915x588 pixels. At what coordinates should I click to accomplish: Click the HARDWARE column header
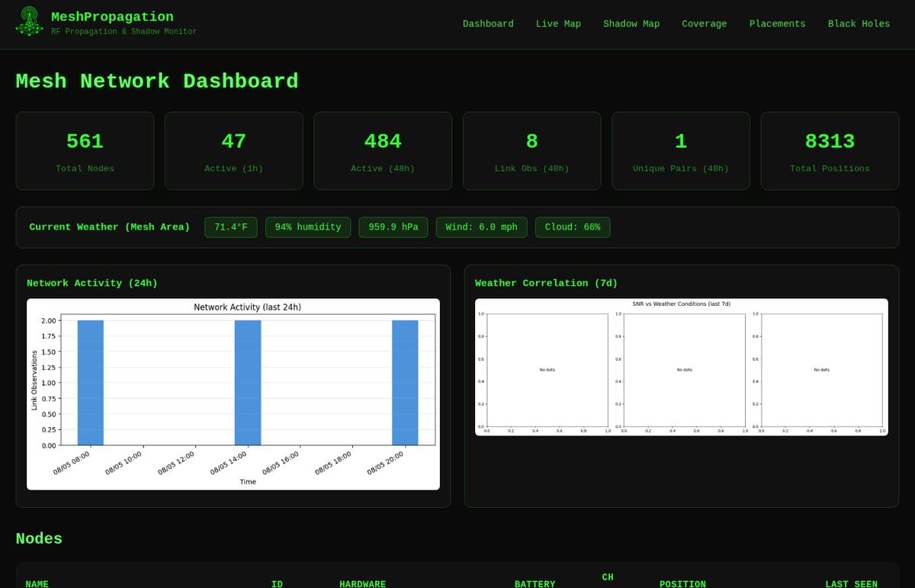[x=362, y=583]
